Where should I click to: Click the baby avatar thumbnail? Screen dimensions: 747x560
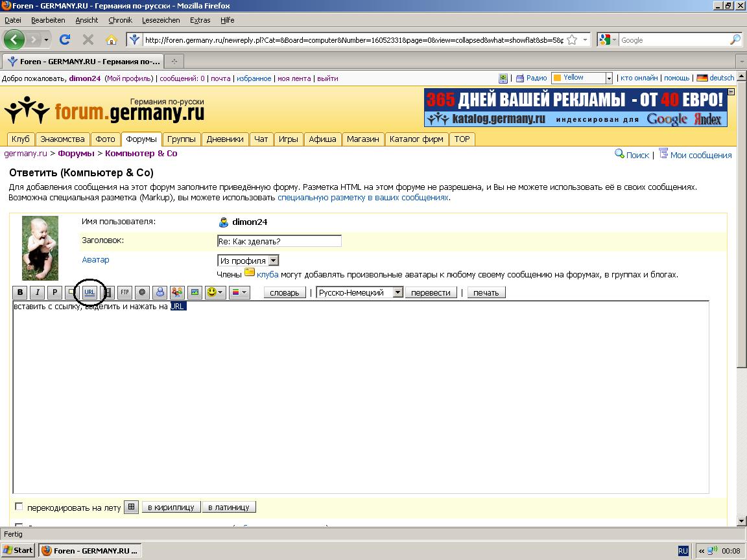40,248
